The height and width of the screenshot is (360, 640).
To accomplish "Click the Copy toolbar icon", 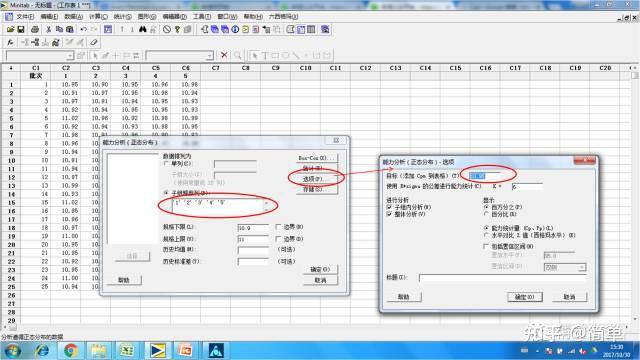I will click(x=59, y=29).
